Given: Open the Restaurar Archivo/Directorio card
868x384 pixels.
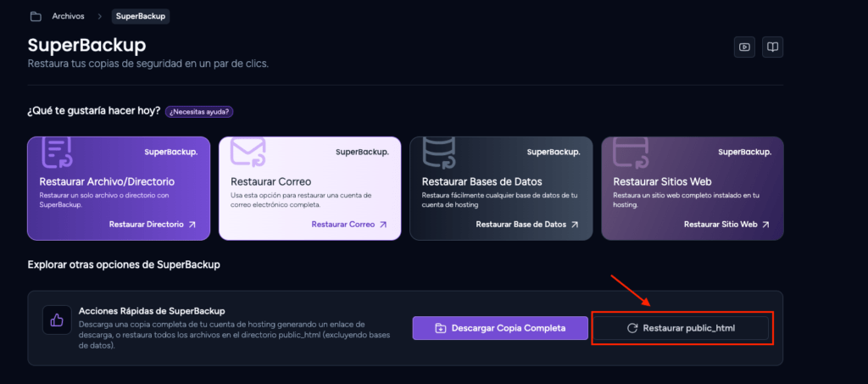Looking at the screenshot, I should pos(119,188).
